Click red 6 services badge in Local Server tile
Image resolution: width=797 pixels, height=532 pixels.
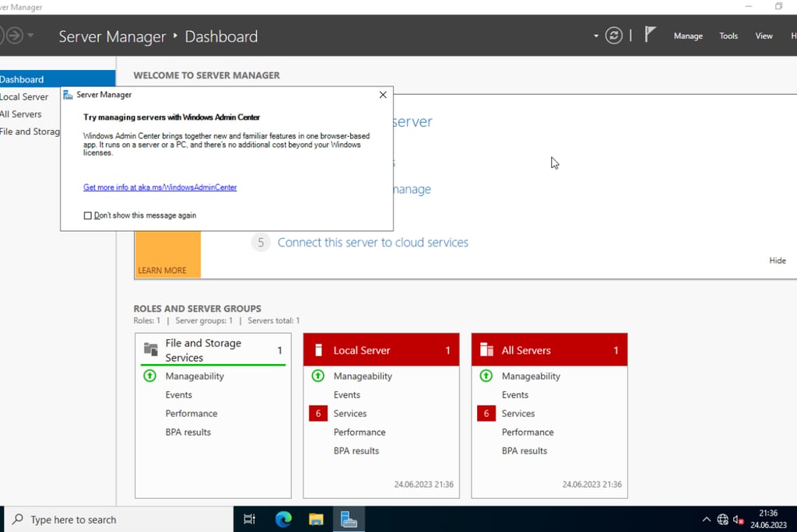pyautogui.click(x=318, y=414)
